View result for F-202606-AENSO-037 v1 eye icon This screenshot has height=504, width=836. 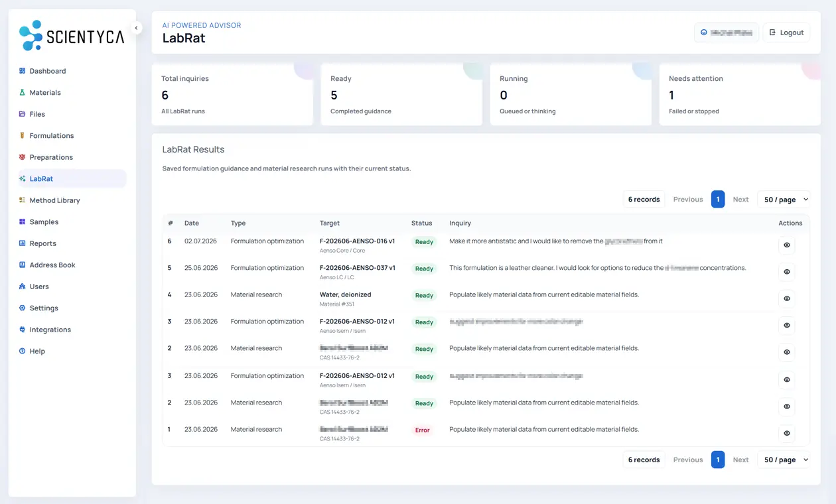[x=787, y=272]
